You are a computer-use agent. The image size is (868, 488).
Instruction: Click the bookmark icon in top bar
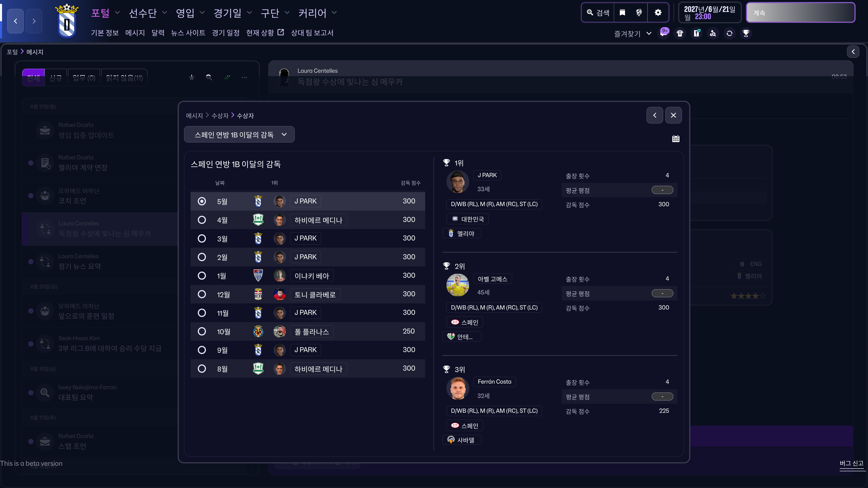point(622,12)
